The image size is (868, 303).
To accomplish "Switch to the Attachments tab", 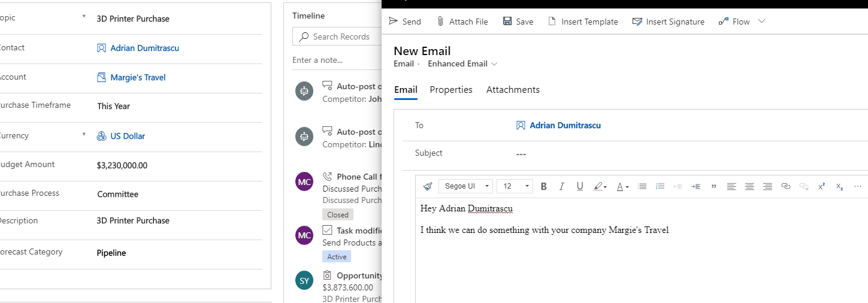I will [x=513, y=90].
